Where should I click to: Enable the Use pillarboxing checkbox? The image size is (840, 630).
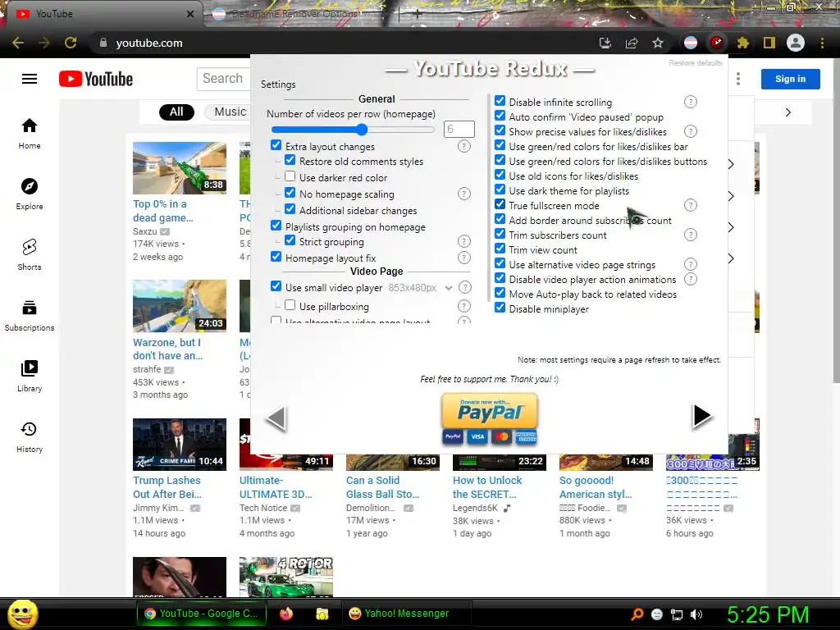tap(290, 305)
